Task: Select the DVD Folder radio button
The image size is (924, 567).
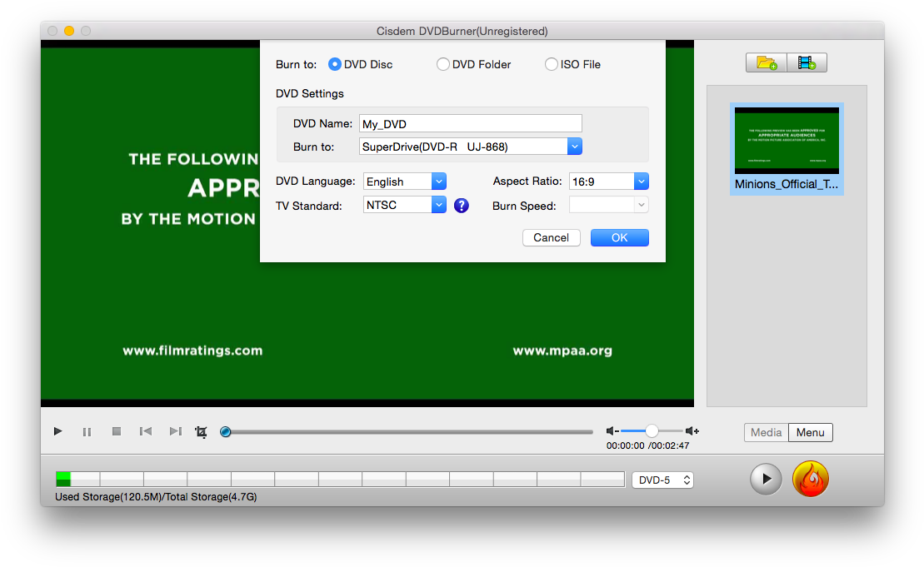Action: pyautogui.click(x=442, y=64)
